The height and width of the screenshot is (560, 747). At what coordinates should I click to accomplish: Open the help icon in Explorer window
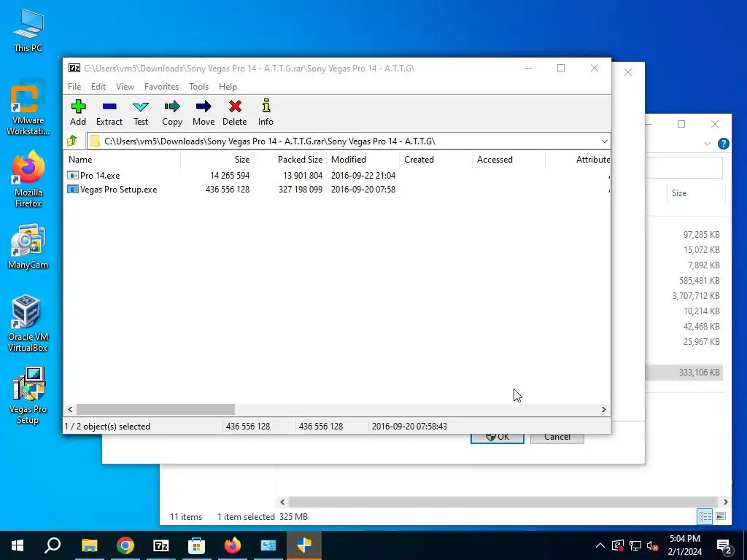click(723, 144)
